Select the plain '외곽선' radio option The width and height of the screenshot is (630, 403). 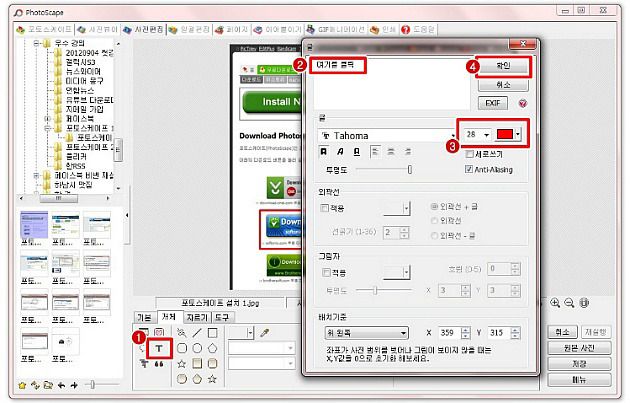pos(434,221)
